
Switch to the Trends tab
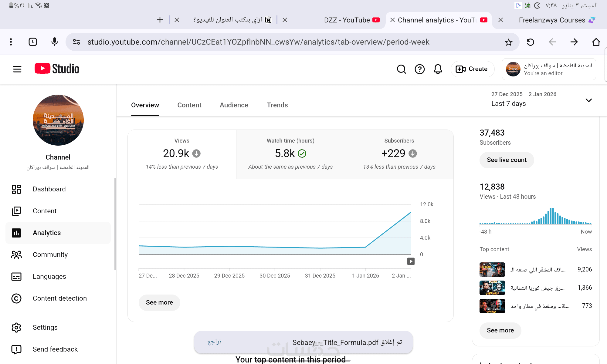277,105
